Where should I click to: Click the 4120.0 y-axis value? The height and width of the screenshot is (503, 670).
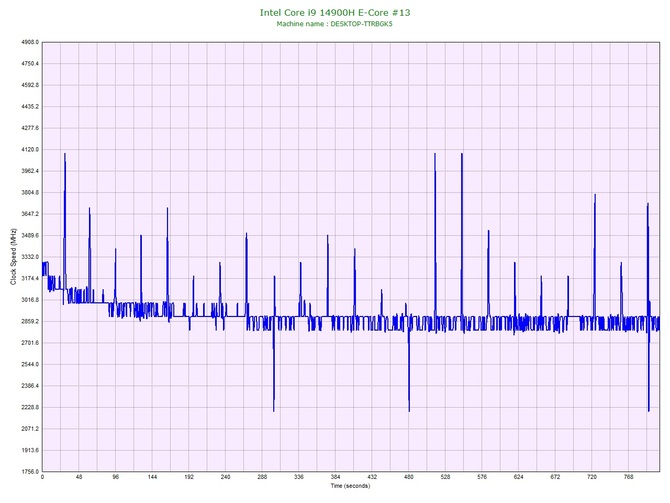tap(30, 150)
